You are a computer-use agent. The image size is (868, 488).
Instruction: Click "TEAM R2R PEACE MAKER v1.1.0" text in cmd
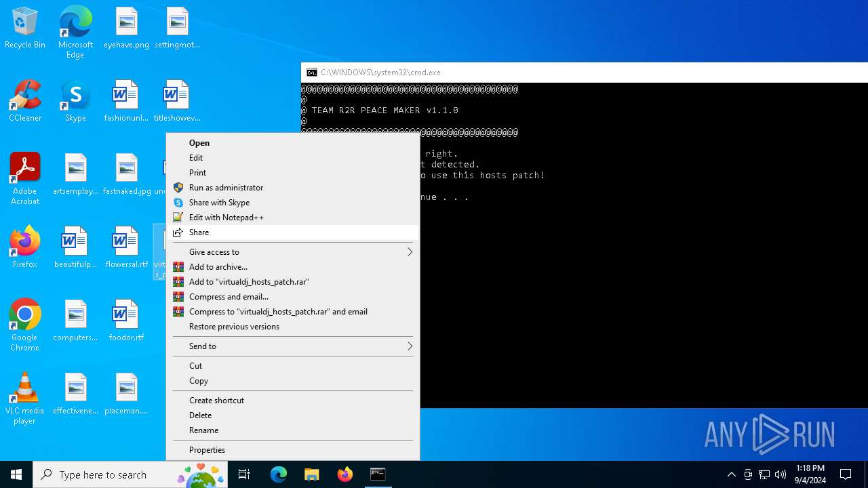(x=385, y=110)
